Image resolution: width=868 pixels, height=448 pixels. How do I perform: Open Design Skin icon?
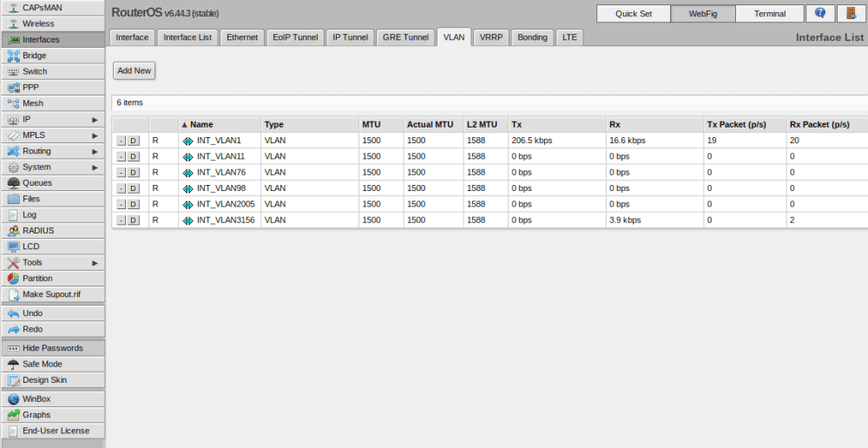pyautogui.click(x=14, y=380)
